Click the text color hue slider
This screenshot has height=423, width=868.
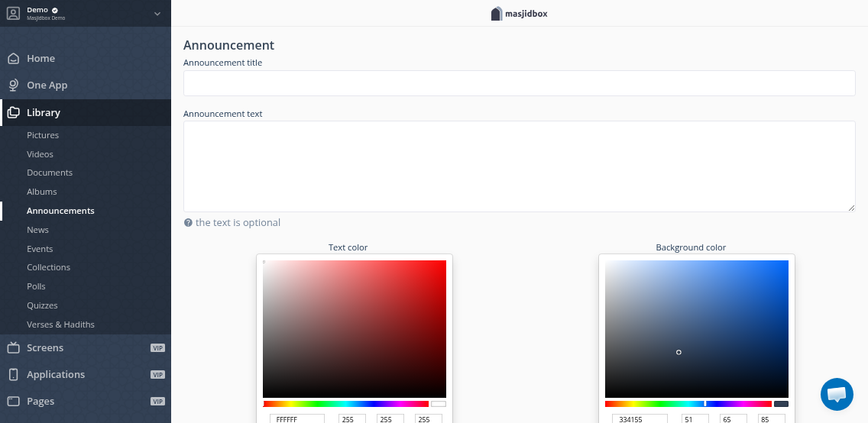(345, 404)
